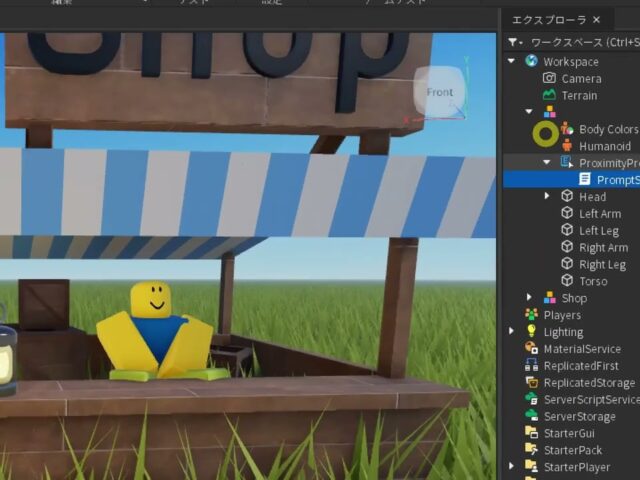Click the Head part icon
Image resolution: width=640 pixels, height=480 pixels.
pyautogui.click(x=567, y=196)
